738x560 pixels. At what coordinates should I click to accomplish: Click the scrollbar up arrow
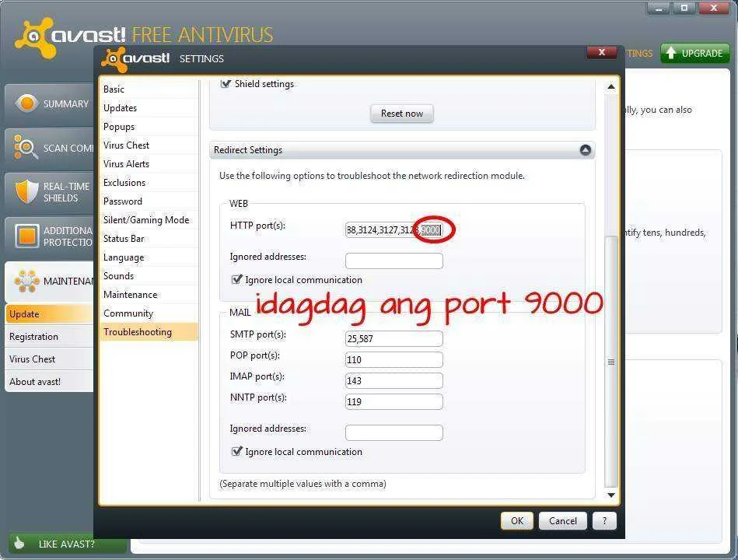click(611, 87)
